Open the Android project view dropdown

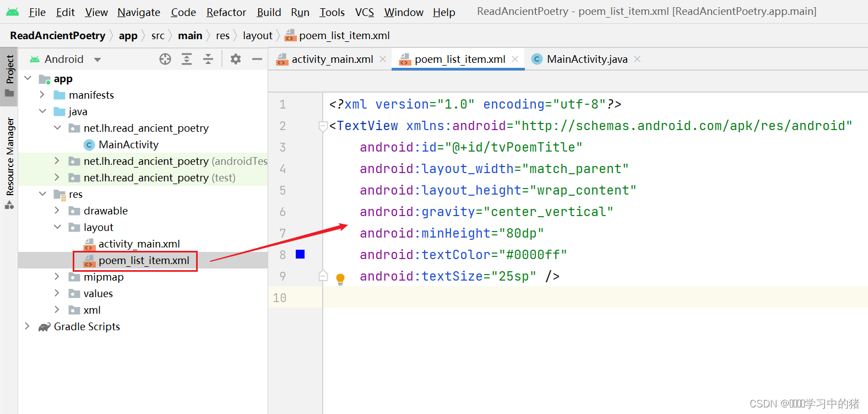click(66, 59)
